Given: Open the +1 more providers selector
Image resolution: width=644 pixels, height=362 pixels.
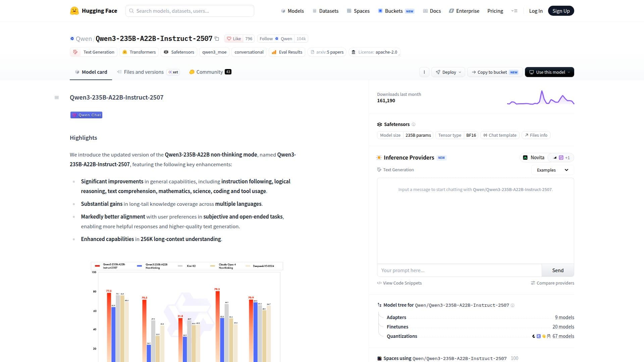Looking at the screenshot, I should (561, 158).
